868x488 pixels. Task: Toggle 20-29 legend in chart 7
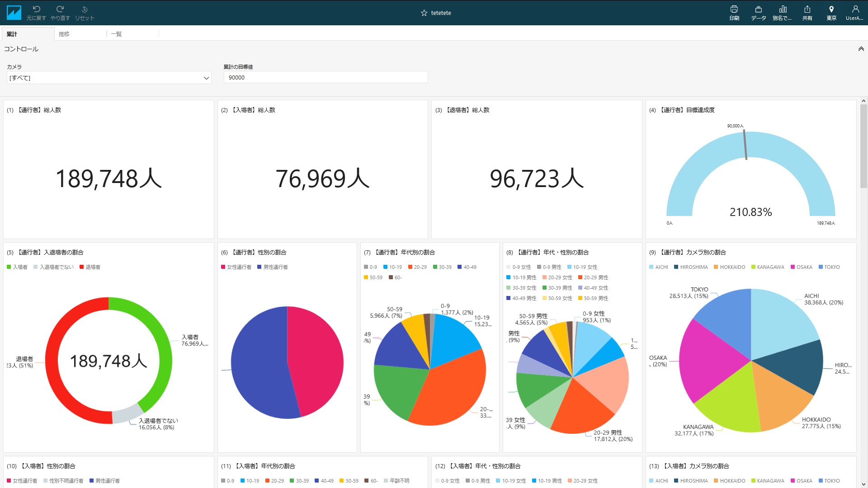point(417,267)
